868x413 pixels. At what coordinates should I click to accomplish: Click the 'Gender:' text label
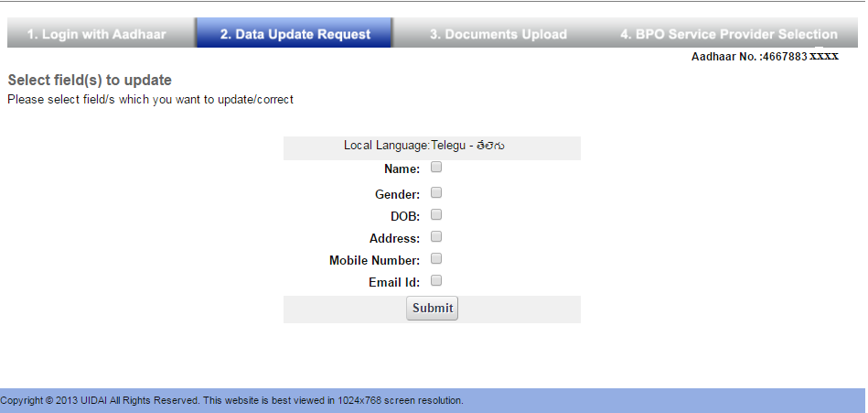click(x=397, y=195)
